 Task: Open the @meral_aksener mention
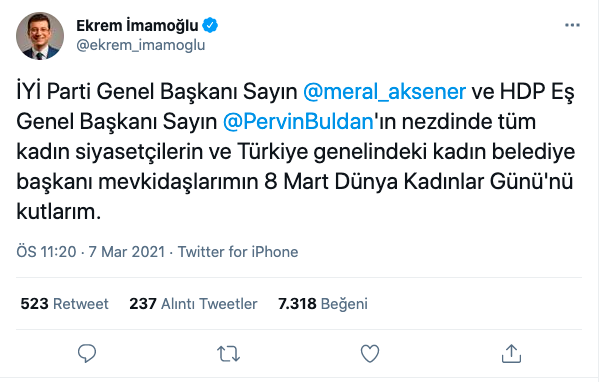pyautogui.click(x=384, y=92)
